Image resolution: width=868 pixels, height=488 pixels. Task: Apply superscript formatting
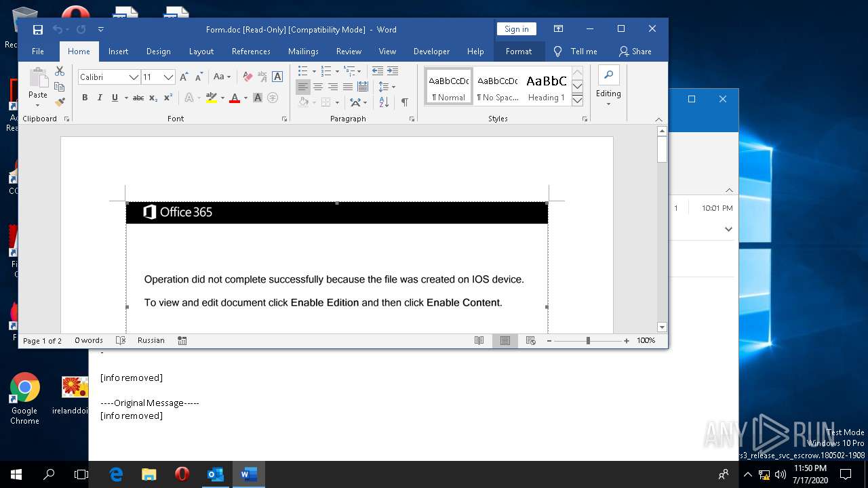tap(167, 98)
